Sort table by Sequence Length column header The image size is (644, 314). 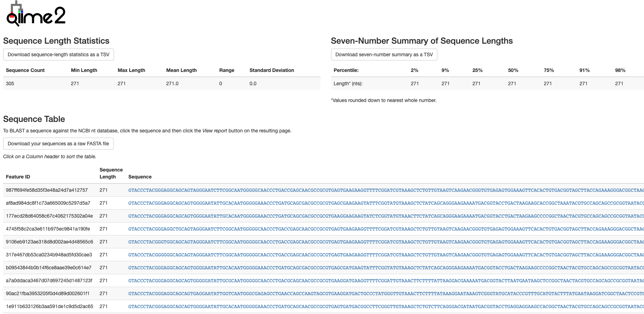tap(111, 173)
